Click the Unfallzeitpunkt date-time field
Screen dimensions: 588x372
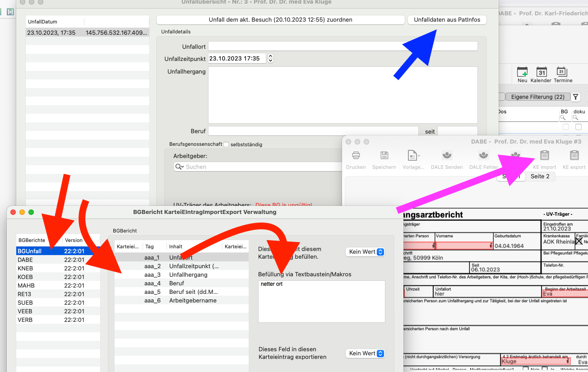point(237,58)
